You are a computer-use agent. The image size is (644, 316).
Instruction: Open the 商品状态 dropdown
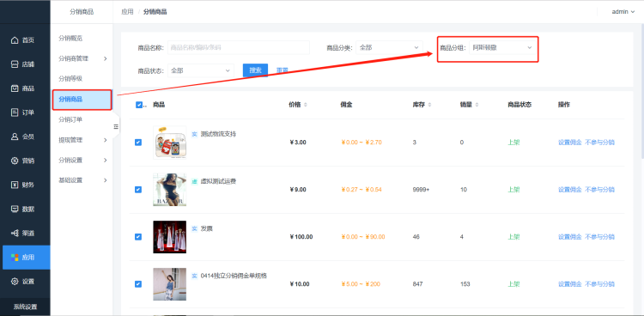point(200,70)
